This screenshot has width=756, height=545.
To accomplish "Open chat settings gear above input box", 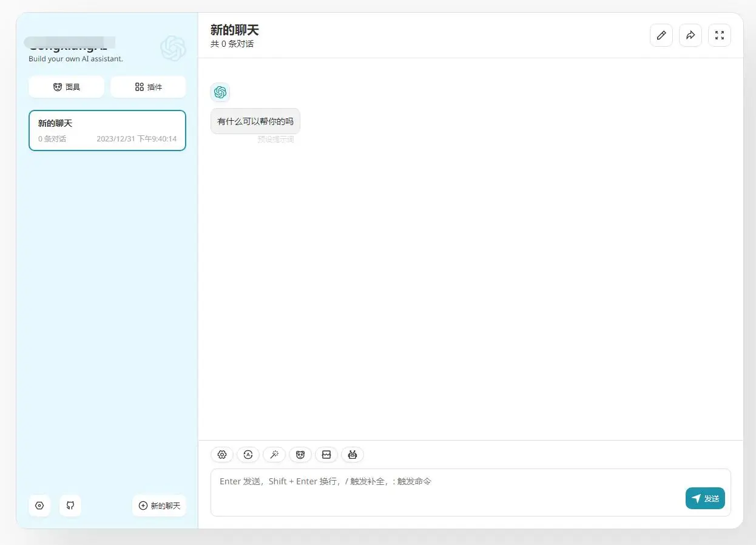I will point(222,455).
